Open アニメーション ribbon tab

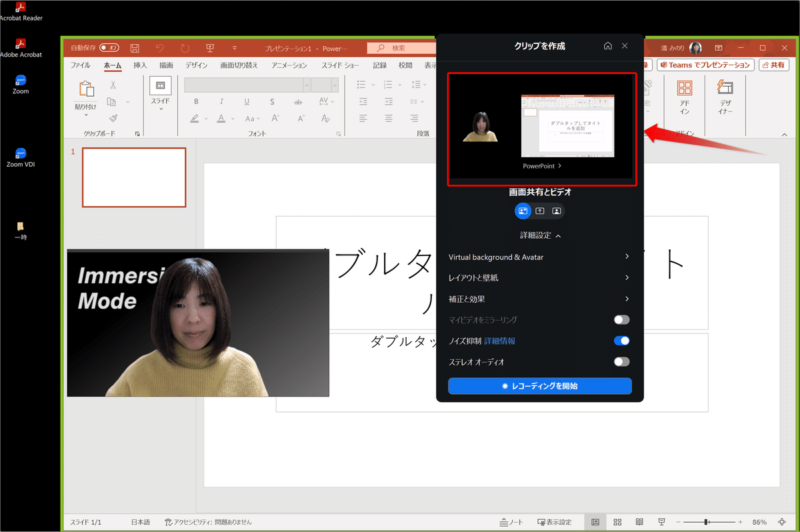(289, 65)
